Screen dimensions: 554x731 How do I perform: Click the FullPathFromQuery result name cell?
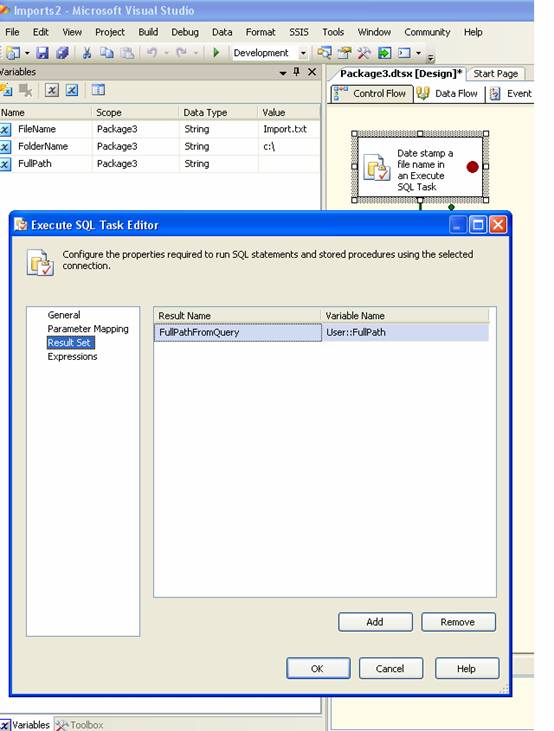[238, 332]
